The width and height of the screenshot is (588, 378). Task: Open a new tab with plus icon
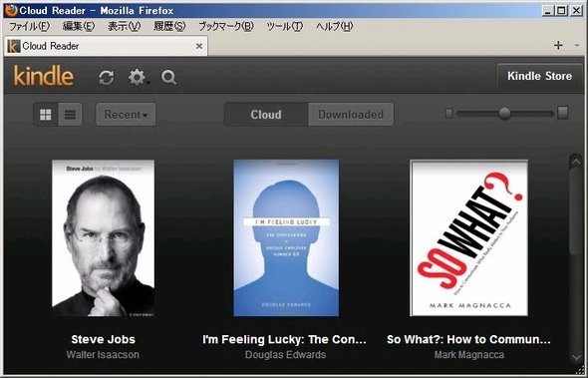pyautogui.click(x=558, y=46)
